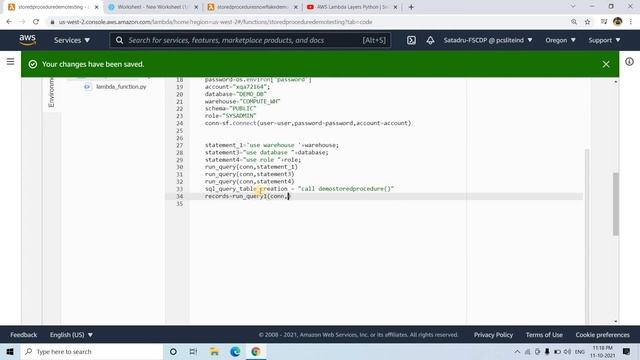Open Terms of Use link

click(x=544, y=335)
